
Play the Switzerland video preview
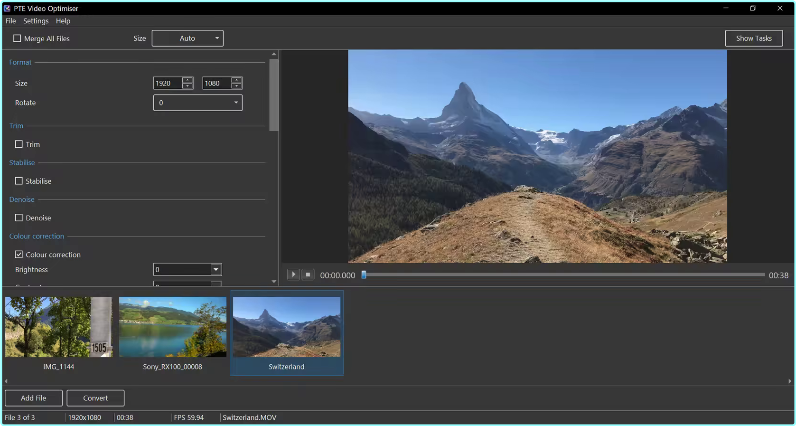click(x=293, y=275)
